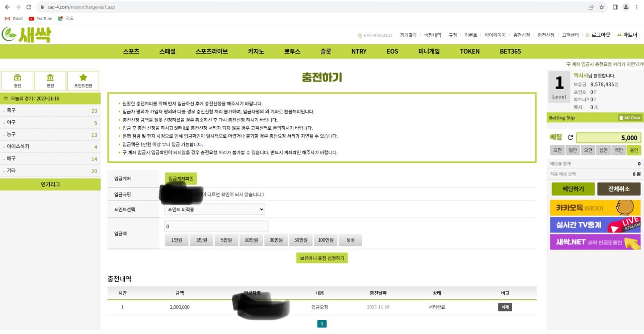The height and width of the screenshot is (334, 644).
Task: Choose the 10만원 amount button
Action: click(251, 240)
